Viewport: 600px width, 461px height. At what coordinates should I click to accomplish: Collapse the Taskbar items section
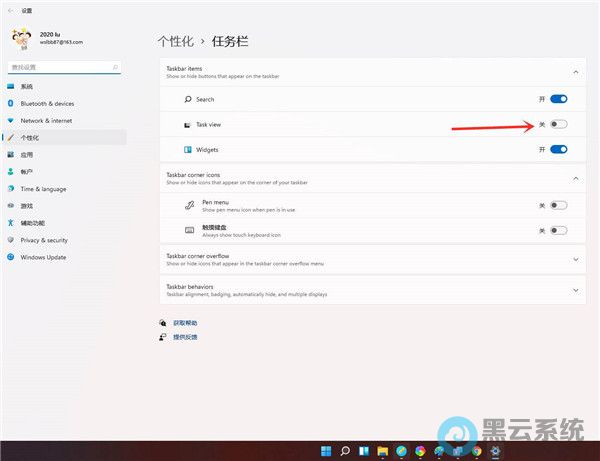click(x=576, y=72)
